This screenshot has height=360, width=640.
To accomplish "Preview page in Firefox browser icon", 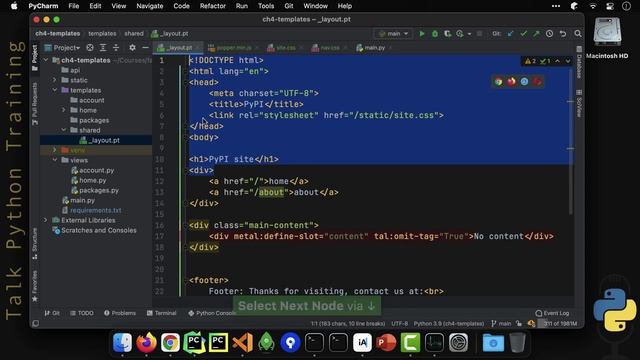I will click(x=511, y=82).
